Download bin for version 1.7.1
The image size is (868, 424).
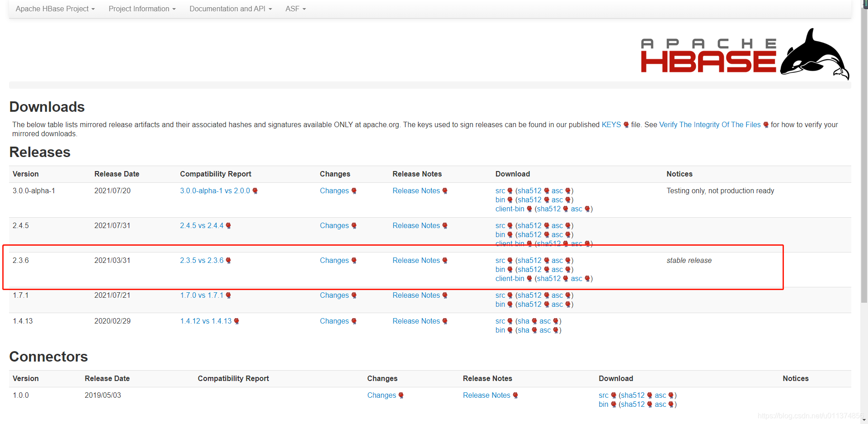tap(500, 304)
